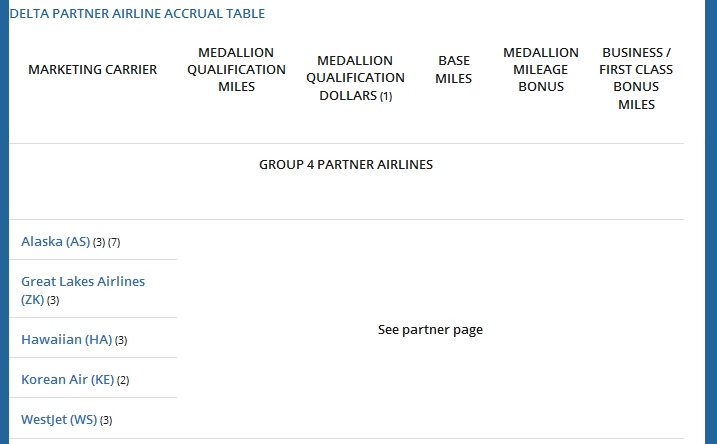Screen dimensions: 717x444
Task: Open the Alaska (AS) airline link
Action: click(x=55, y=242)
